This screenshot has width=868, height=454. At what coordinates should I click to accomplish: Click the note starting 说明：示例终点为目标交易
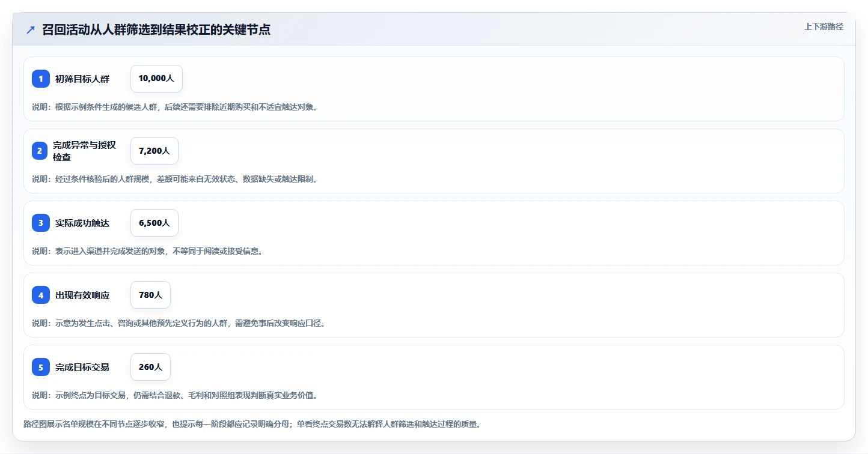[x=174, y=395]
